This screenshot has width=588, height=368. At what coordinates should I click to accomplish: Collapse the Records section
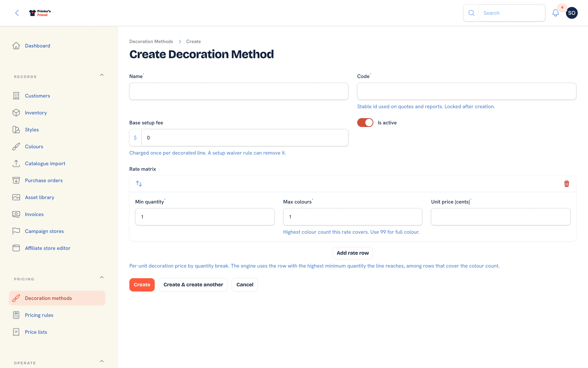(x=102, y=75)
